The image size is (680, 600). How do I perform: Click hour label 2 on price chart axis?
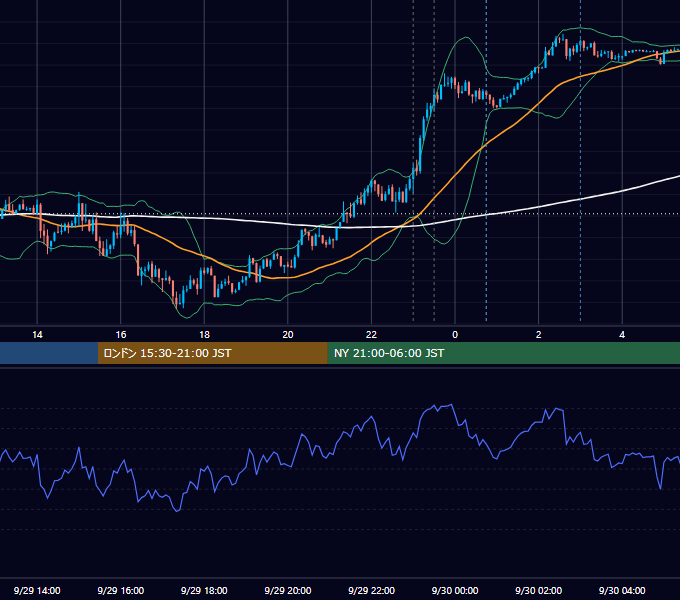538,335
